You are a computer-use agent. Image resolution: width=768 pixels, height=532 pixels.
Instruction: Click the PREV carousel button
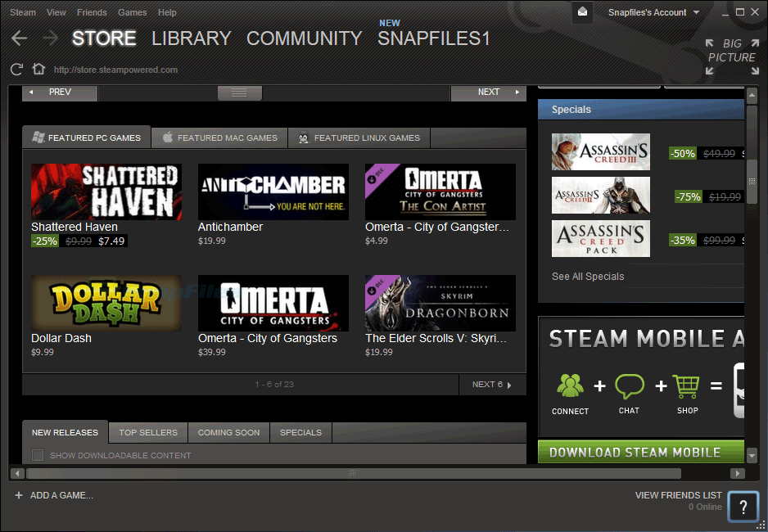(60, 92)
